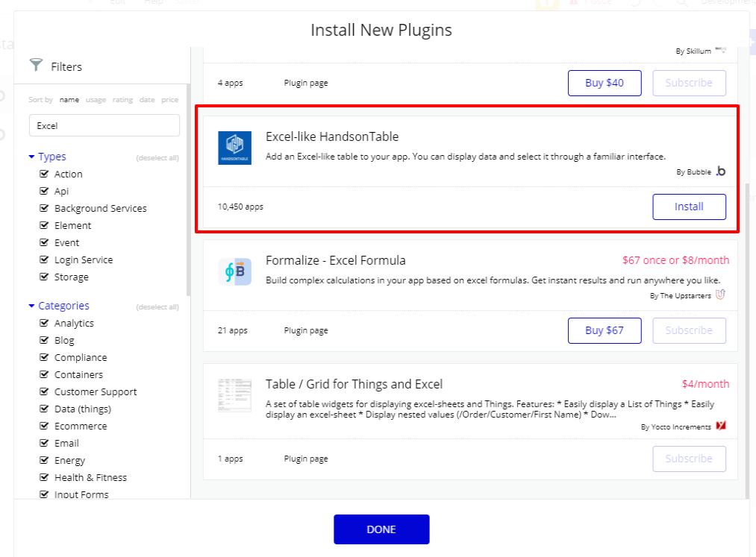756x557 pixels.
Task: Uncheck the Analytics category checkbox
Action: (44, 323)
